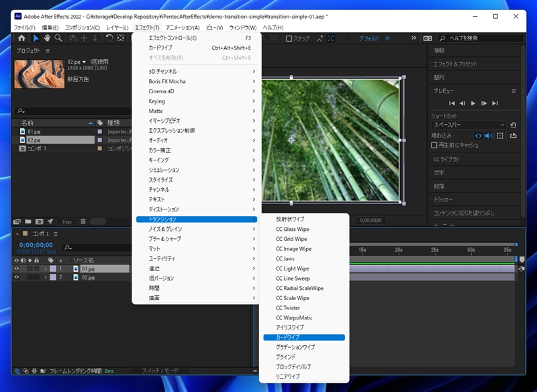Click the ヘルプを検索 search field
This screenshot has width=537, height=392.
pos(481,38)
